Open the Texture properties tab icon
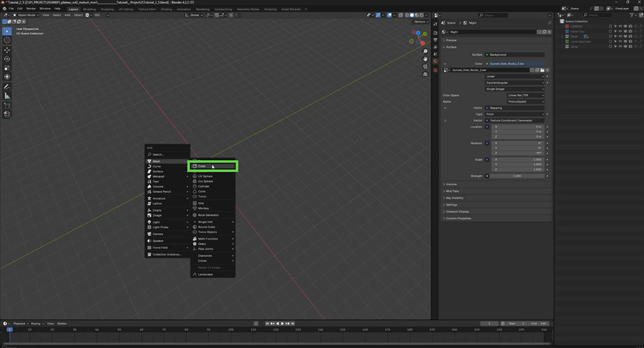 click(x=435, y=70)
